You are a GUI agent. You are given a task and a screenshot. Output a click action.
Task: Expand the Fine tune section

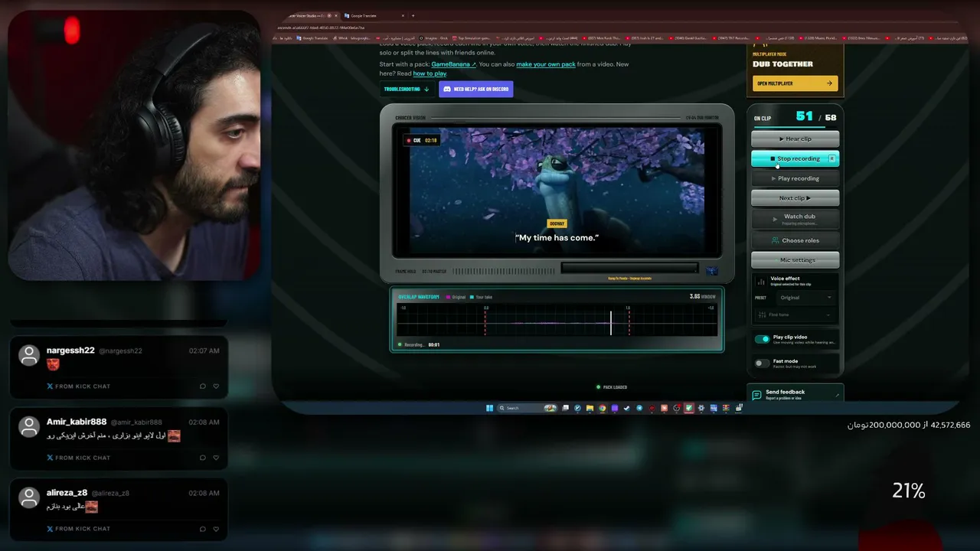pyautogui.click(x=796, y=315)
